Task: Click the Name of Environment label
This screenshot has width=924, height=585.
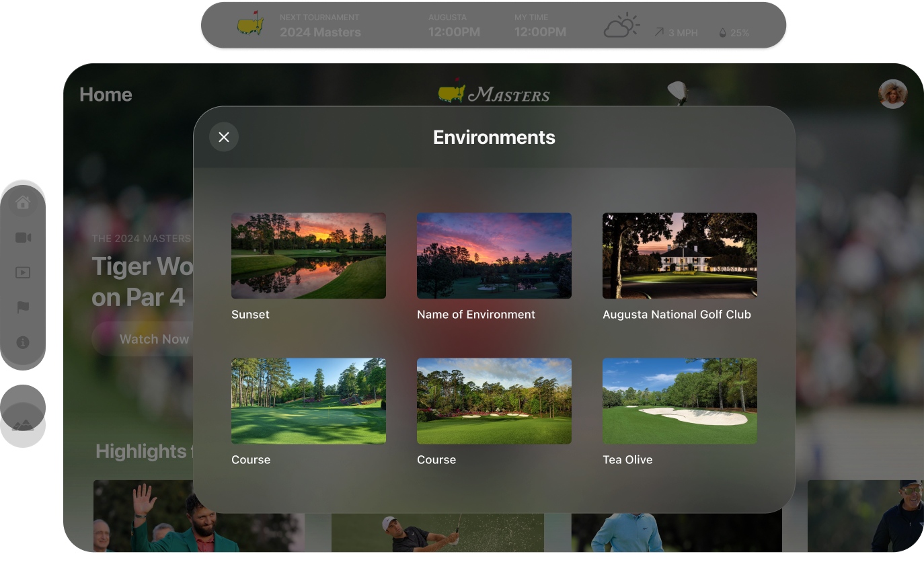Action: [476, 315]
